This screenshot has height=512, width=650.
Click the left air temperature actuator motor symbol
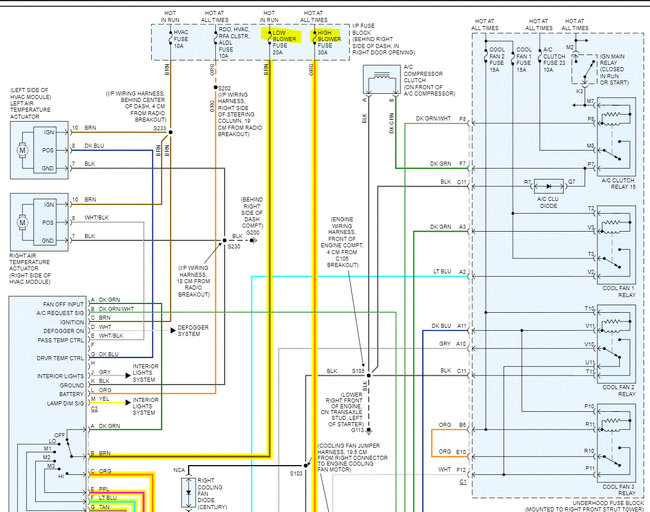point(22,150)
